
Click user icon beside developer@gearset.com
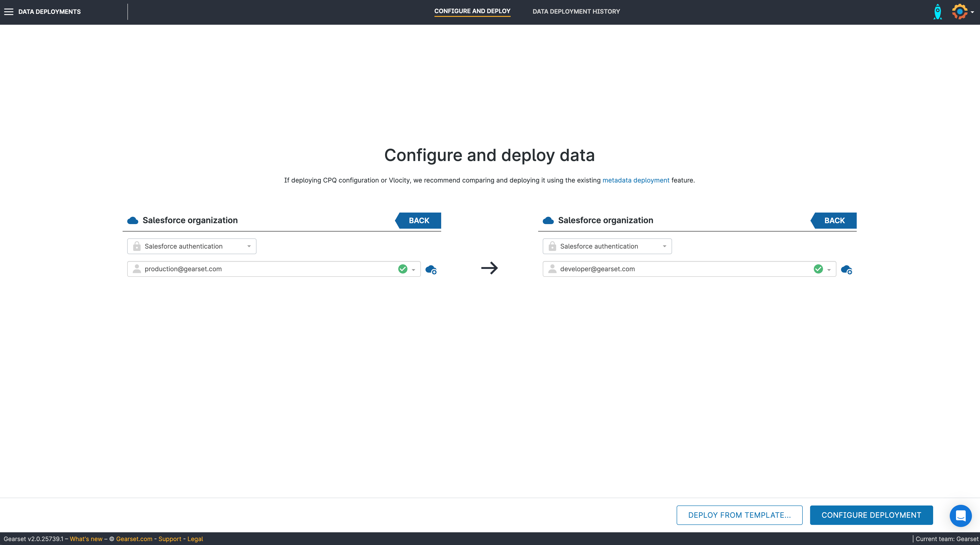click(552, 269)
